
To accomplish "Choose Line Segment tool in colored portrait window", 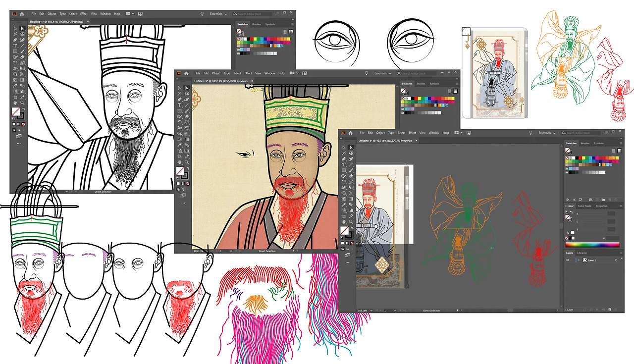I will coord(187,105).
